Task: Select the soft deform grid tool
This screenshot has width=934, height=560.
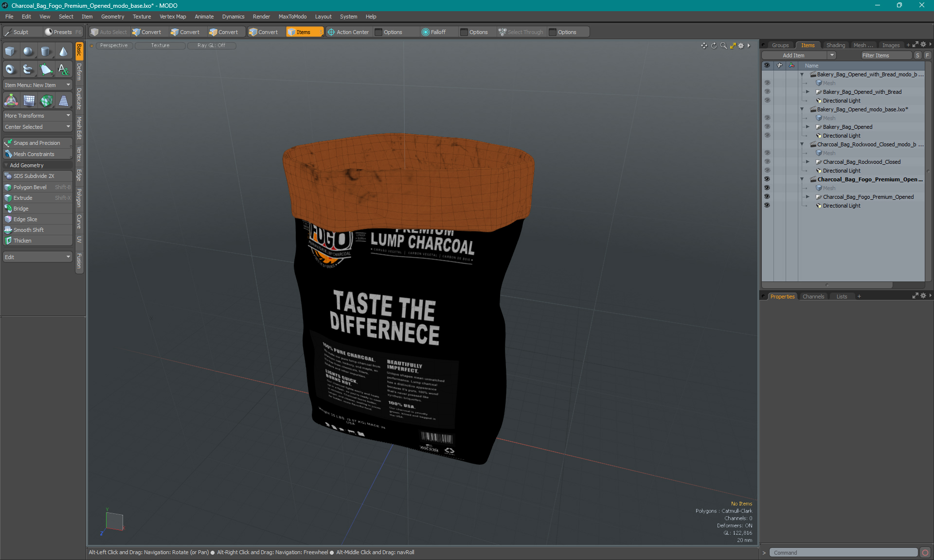Action: (29, 101)
